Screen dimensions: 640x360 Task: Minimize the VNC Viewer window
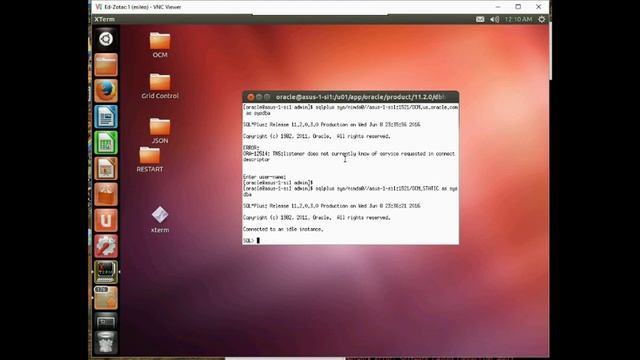point(498,7)
